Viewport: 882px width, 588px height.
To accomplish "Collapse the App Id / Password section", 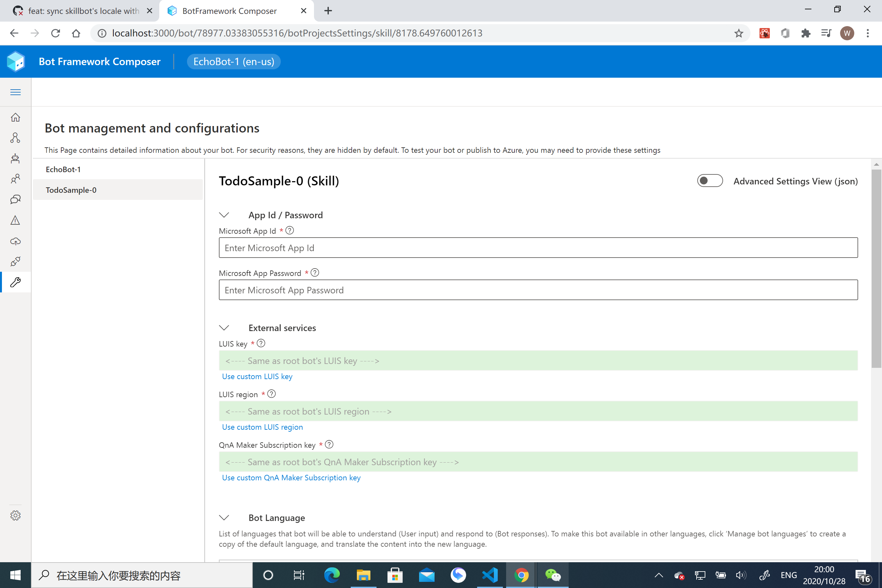I will coord(224,215).
